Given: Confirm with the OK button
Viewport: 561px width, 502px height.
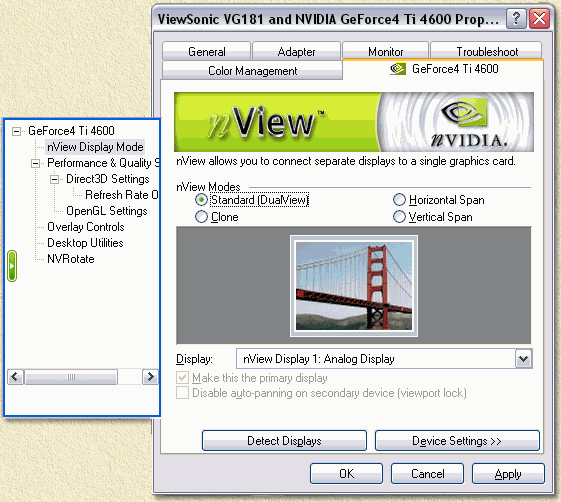Looking at the screenshot, I should click(x=346, y=473).
